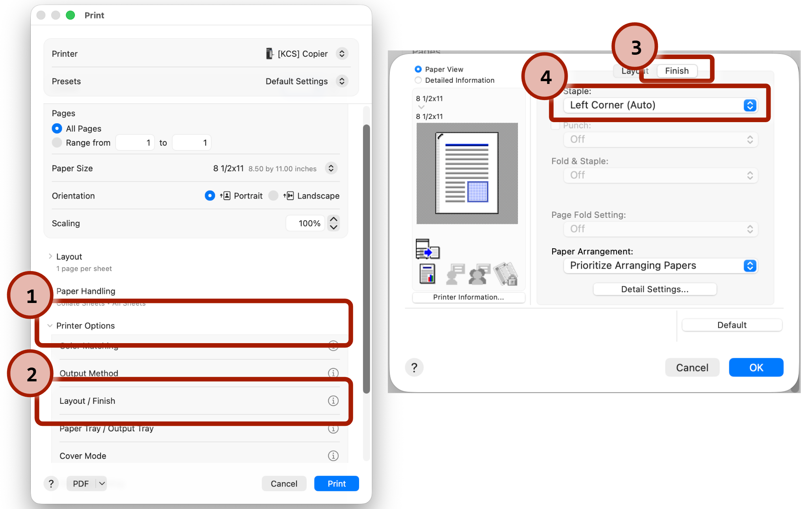The image size is (812, 509).
Task: Click the info icon beside Cover Mode
Action: click(x=333, y=456)
